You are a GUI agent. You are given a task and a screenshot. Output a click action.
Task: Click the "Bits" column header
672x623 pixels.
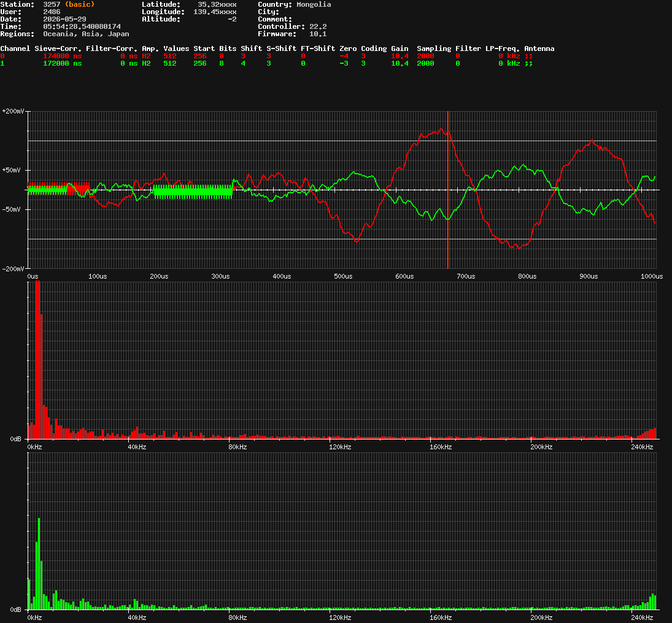[228, 48]
